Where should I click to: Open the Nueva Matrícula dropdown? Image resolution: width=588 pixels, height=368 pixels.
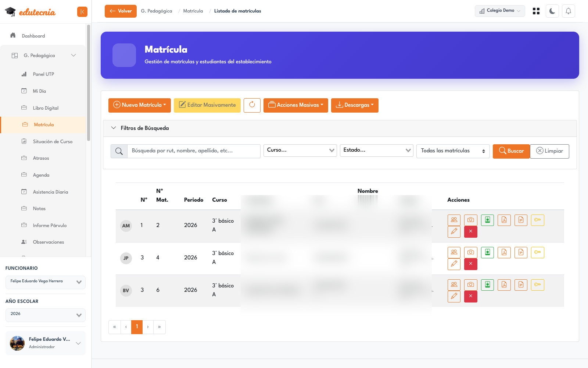tap(140, 105)
